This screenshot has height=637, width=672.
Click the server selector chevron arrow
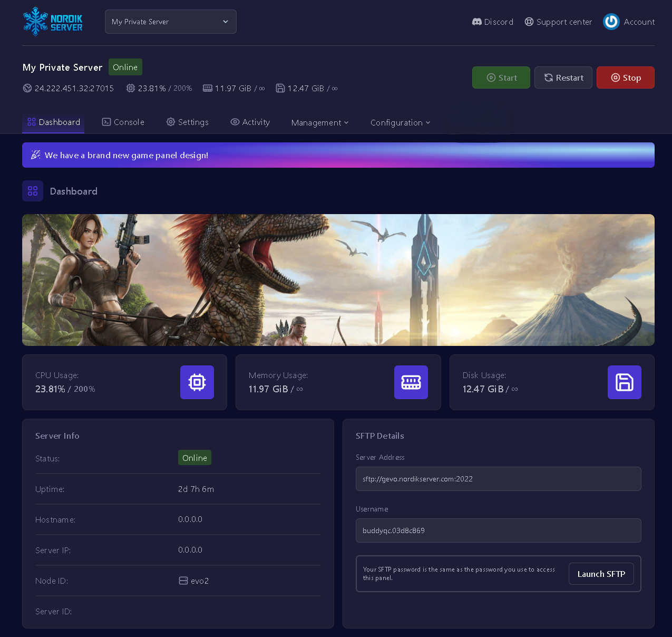(x=226, y=22)
